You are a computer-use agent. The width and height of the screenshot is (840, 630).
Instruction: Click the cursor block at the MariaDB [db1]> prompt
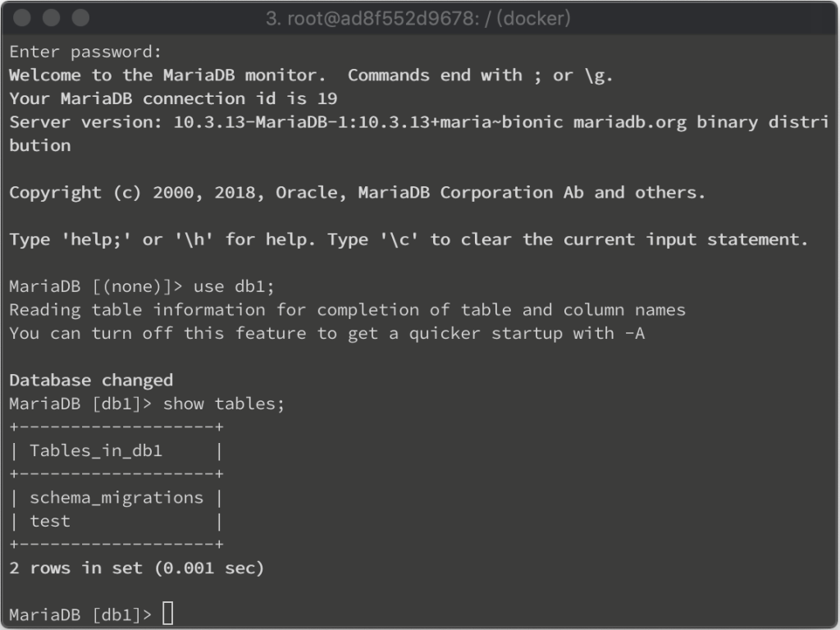pyautogui.click(x=167, y=614)
